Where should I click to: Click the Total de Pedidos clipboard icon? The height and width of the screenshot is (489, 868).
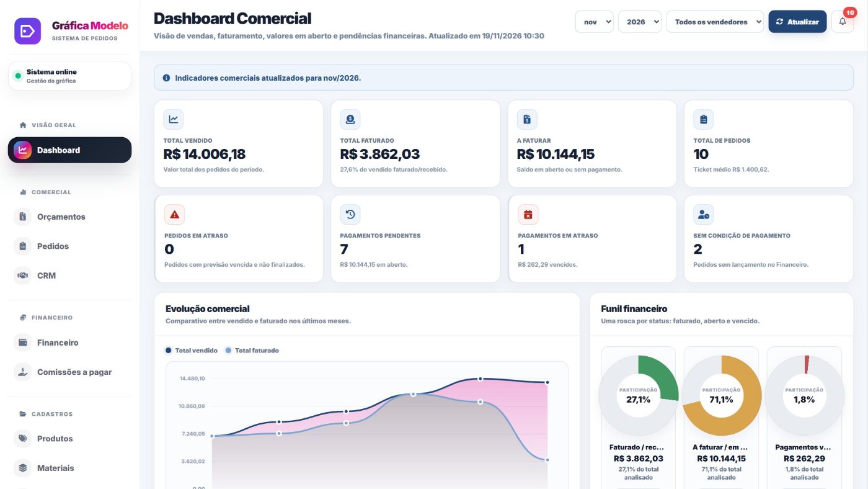[x=703, y=119]
